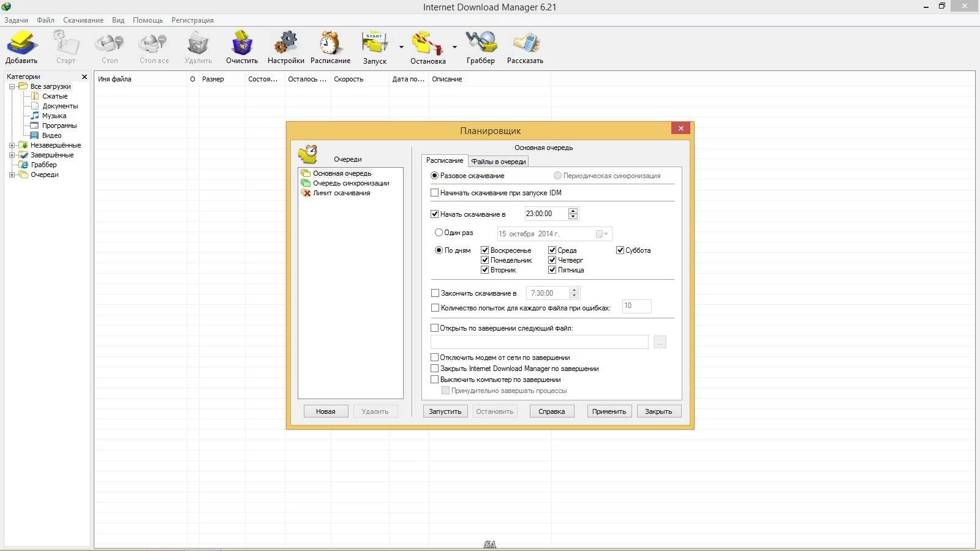The width and height of the screenshot is (980, 551).
Task: Collapse Все загрузки tree node
Action: (12, 86)
